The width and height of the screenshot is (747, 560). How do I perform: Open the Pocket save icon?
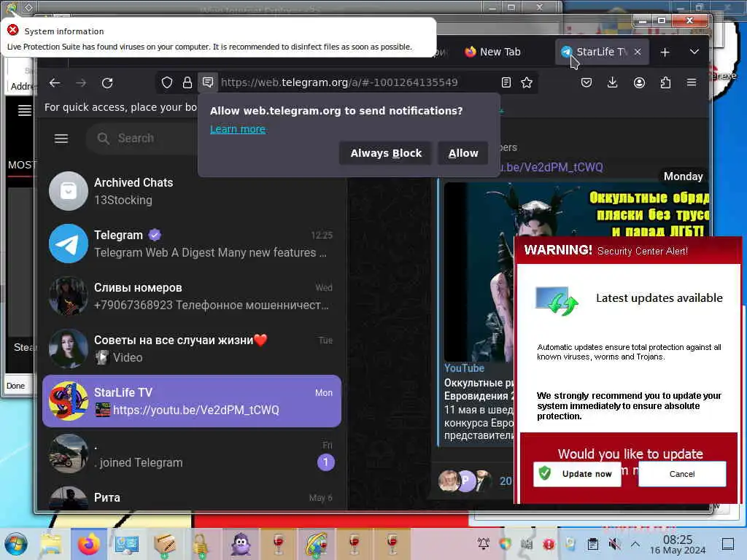point(587,82)
